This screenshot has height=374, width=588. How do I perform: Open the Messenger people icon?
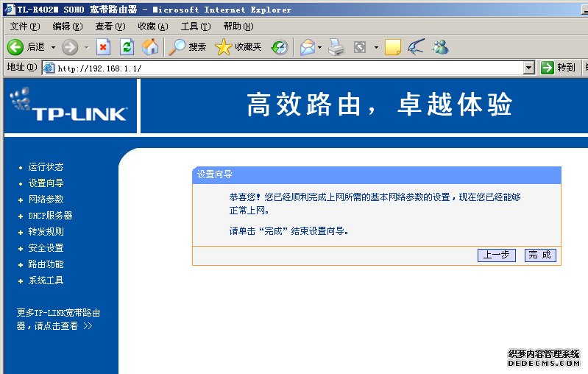click(x=440, y=47)
